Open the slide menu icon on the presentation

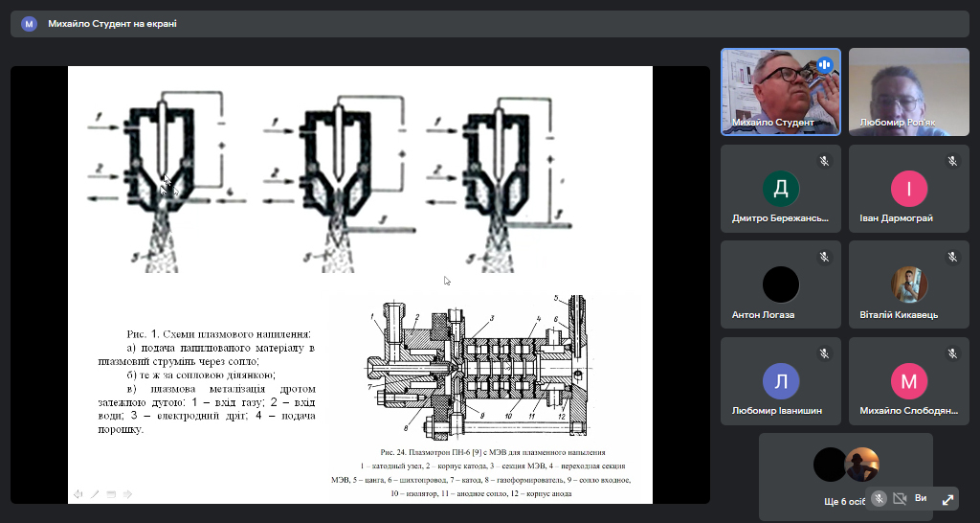(111, 494)
